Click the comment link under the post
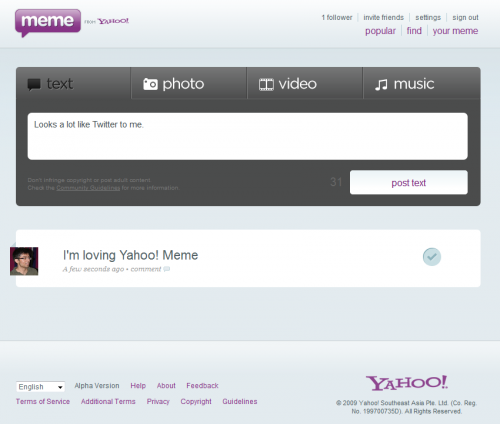 click(x=146, y=269)
